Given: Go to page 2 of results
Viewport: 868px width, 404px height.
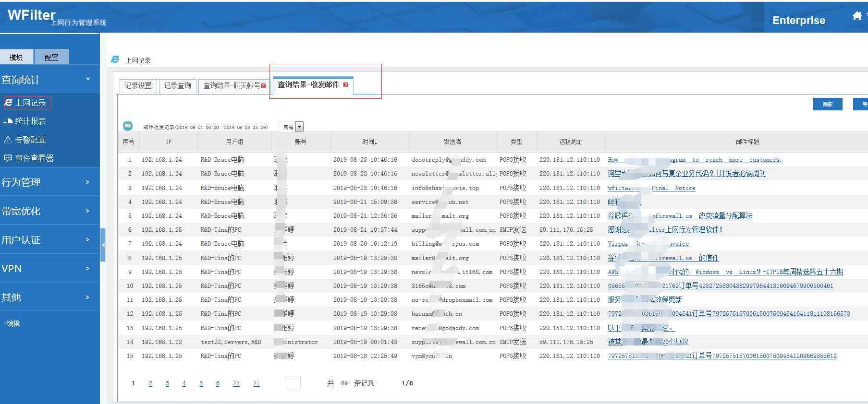Looking at the screenshot, I should [x=150, y=383].
